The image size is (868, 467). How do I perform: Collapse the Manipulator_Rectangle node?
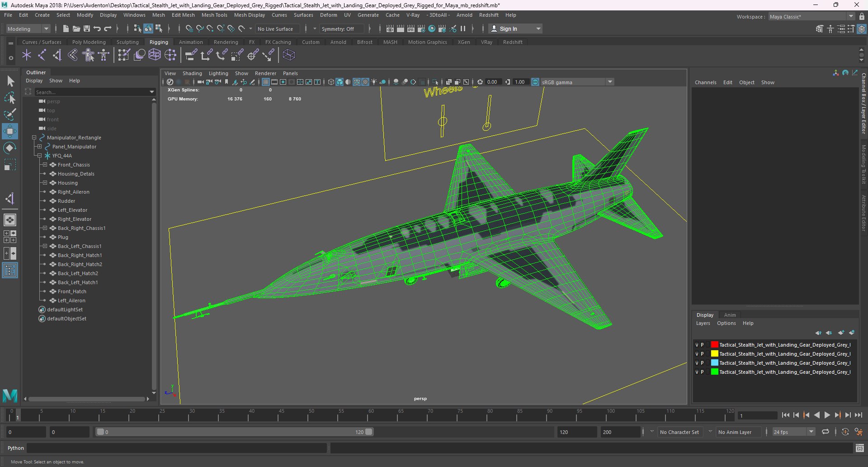click(x=34, y=138)
